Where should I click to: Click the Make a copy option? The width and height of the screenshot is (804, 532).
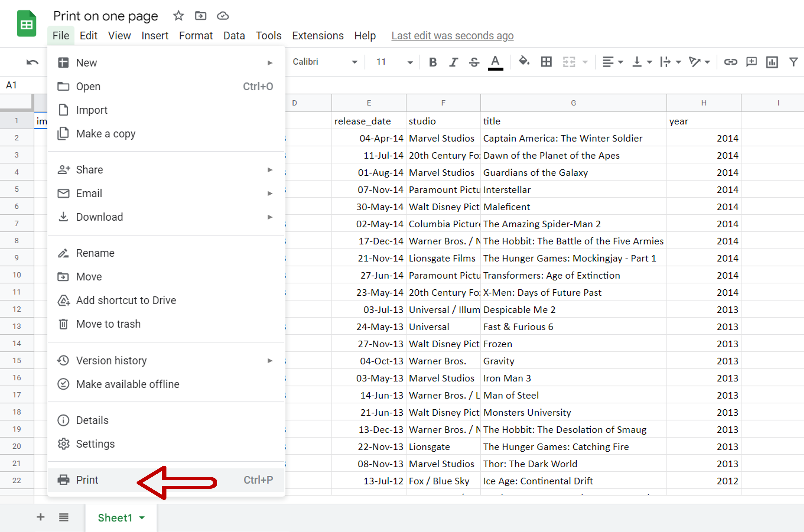pyautogui.click(x=106, y=134)
